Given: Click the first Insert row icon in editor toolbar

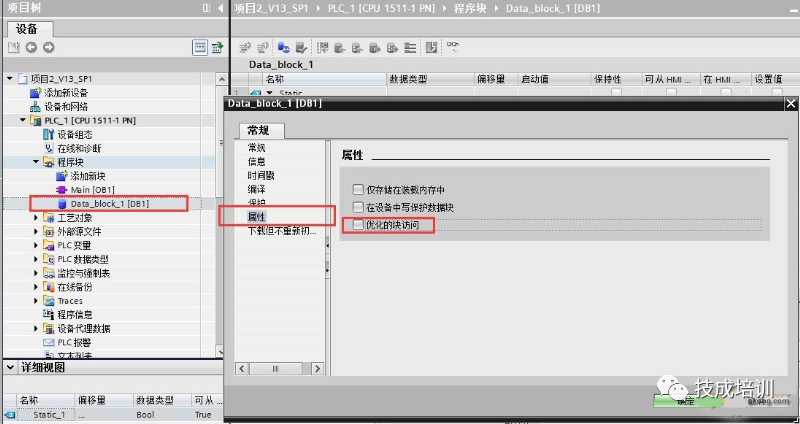Looking at the screenshot, I should coord(245,47).
